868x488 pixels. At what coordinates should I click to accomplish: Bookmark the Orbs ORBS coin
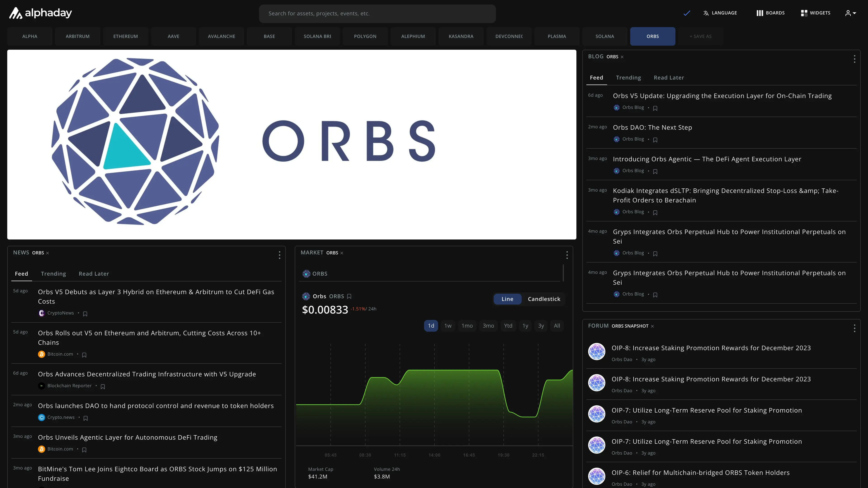[x=349, y=296]
